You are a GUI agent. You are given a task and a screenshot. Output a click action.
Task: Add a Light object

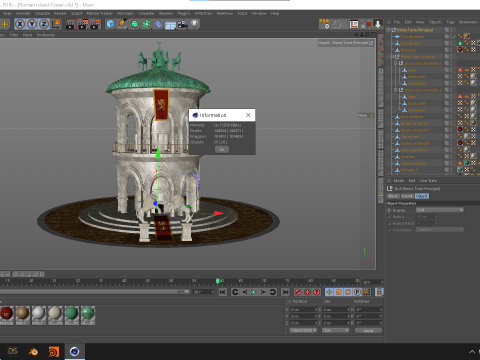click(x=194, y=24)
